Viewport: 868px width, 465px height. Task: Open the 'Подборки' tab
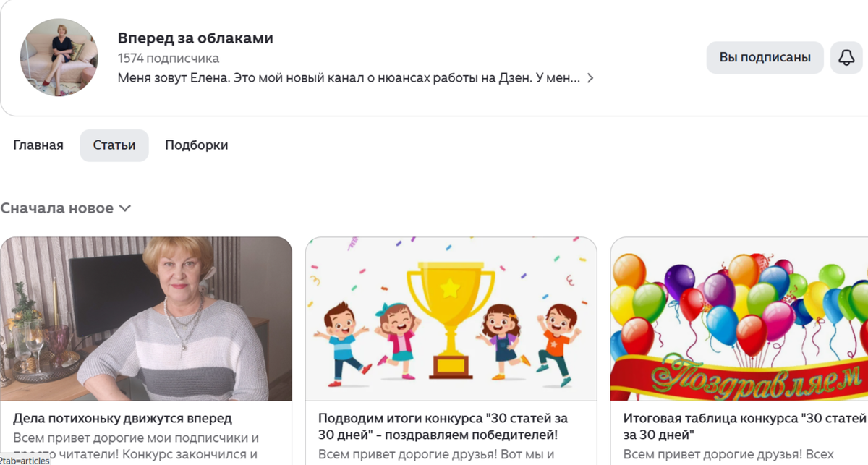coord(197,145)
